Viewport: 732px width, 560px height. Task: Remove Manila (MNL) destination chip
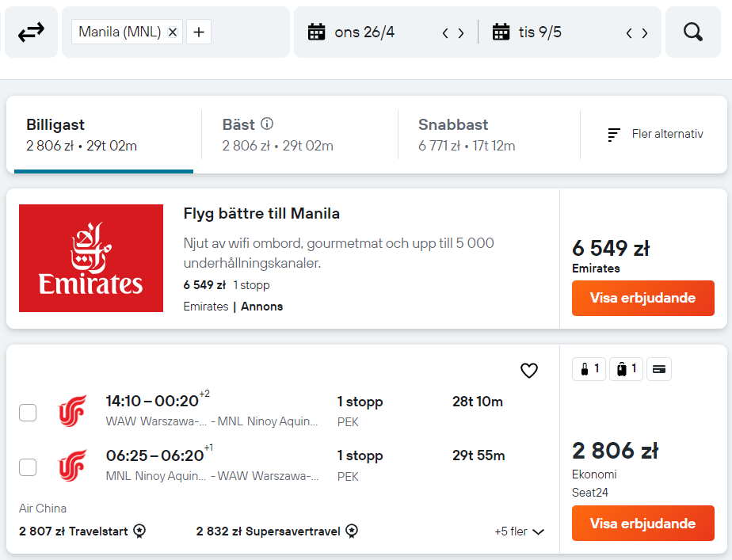coord(173,32)
